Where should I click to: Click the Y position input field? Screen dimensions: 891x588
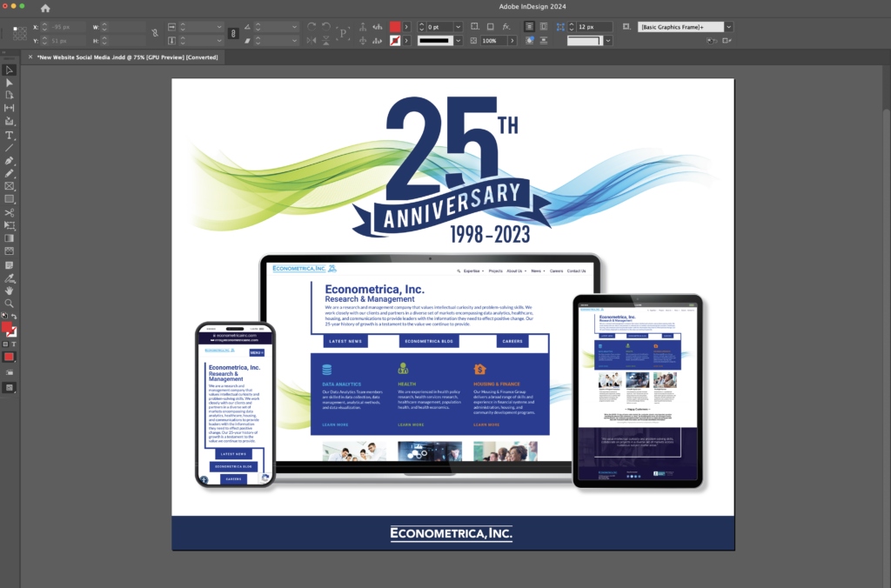pos(67,40)
